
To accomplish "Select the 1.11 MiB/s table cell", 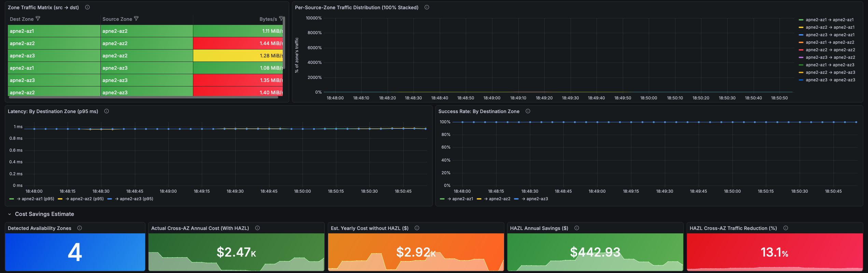I will [x=238, y=31].
